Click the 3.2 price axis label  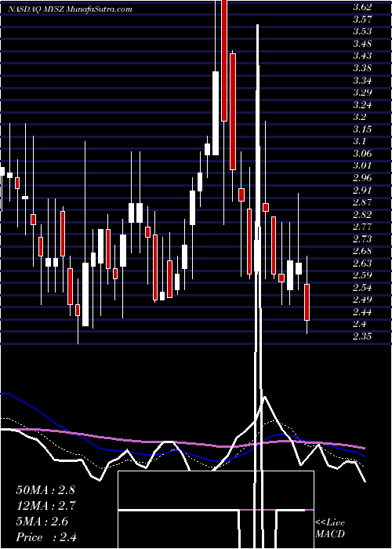pos(359,117)
